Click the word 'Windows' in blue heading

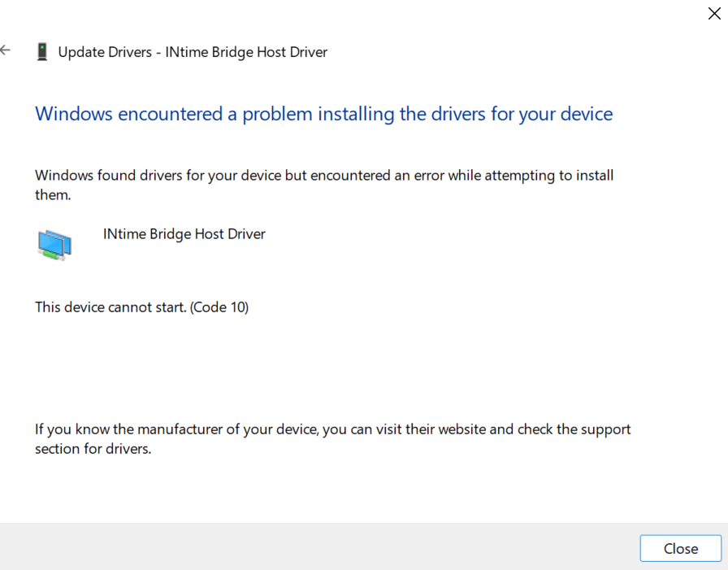(74, 115)
